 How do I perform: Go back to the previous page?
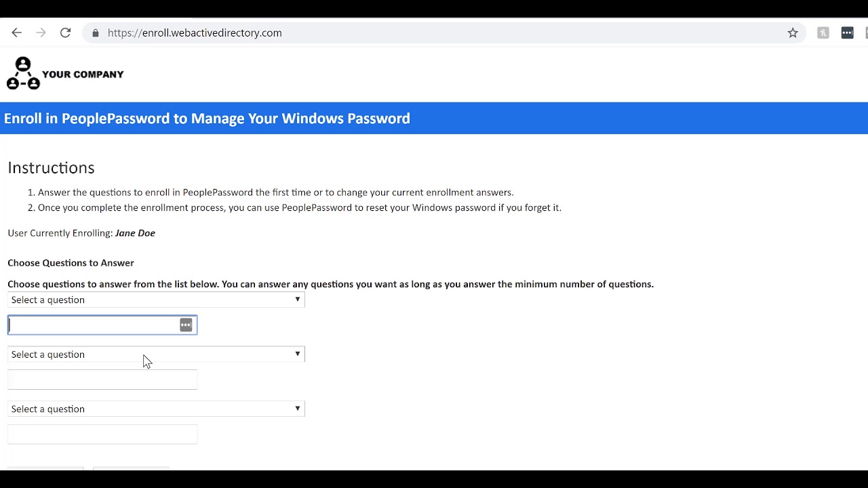(x=17, y=33)
